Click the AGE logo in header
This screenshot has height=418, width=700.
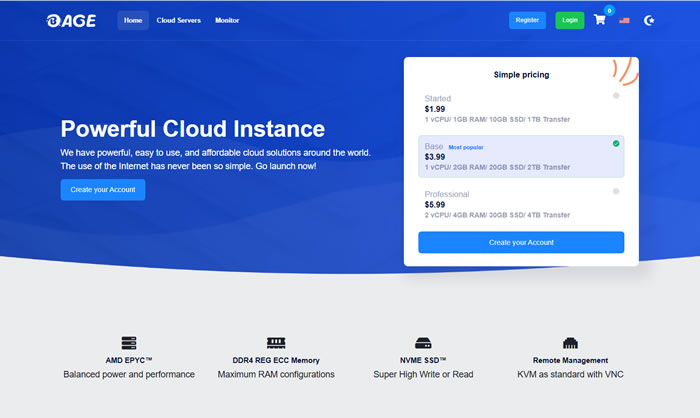tap(71, 20)
